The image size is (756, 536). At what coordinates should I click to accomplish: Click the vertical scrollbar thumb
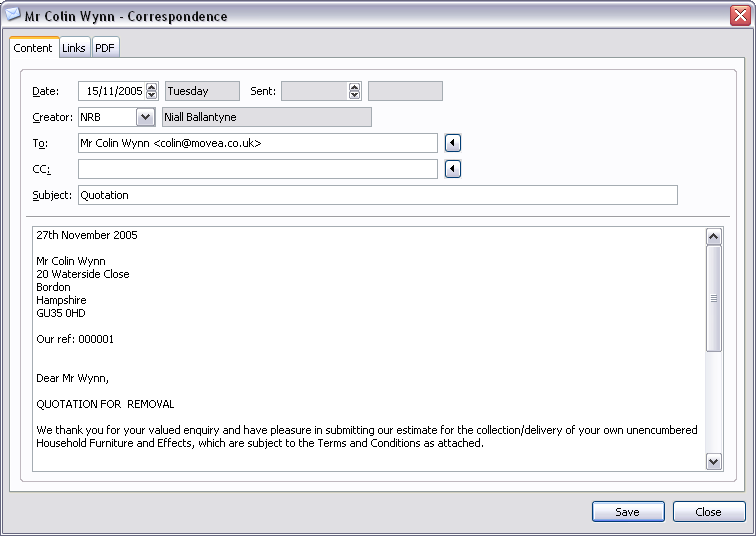(x=713, y=298)
